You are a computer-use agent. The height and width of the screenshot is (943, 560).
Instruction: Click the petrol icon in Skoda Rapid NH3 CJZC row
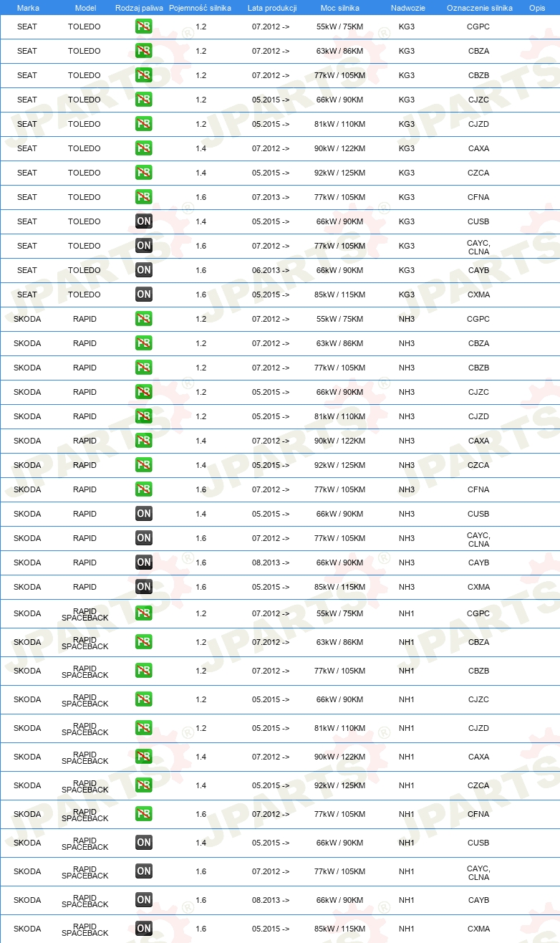coord(144,392)
